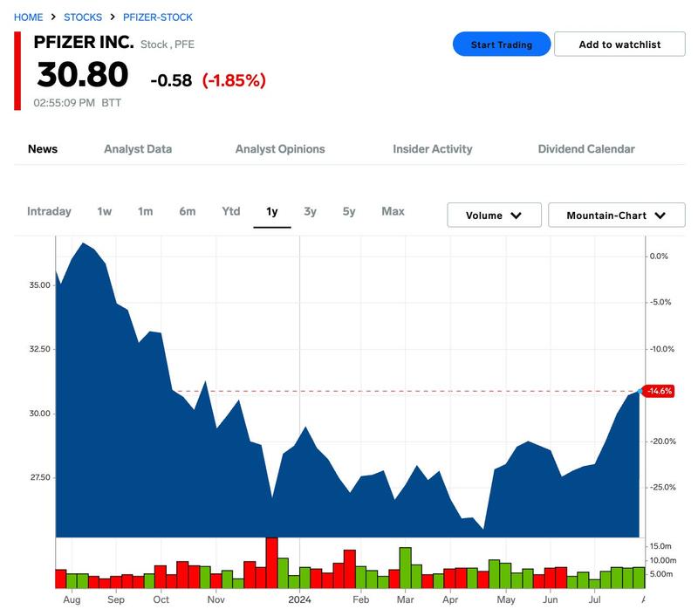Click the blue current-price dot on chart
The width and height of the screenshot is (698, 616).
(x=640, y=391)
